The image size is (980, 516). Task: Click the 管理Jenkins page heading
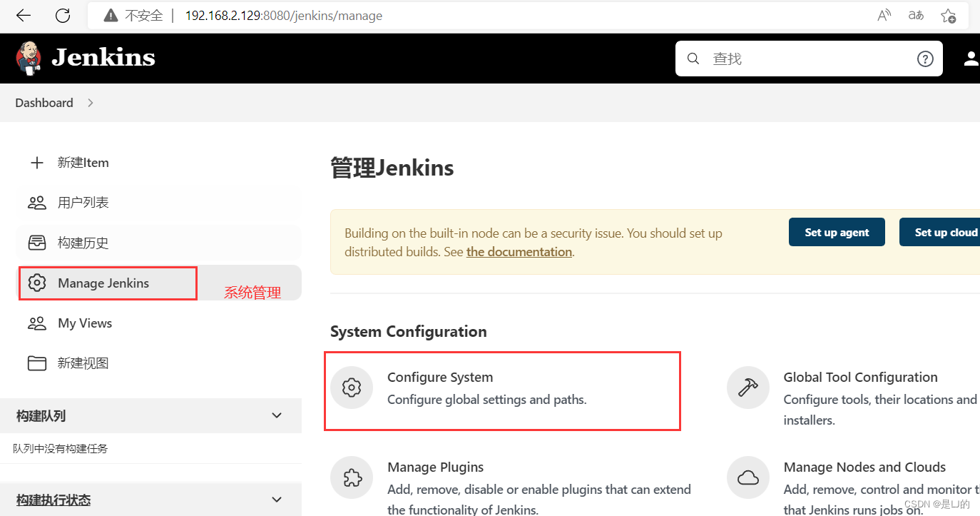coord(392,168)
